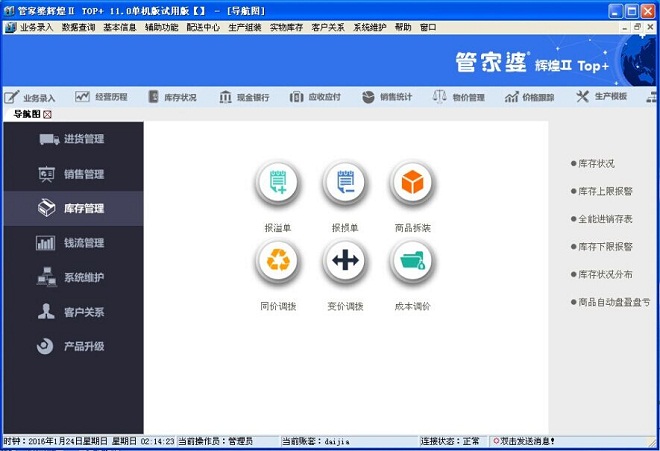Restore the inner MDI window

tap(638, 27)
